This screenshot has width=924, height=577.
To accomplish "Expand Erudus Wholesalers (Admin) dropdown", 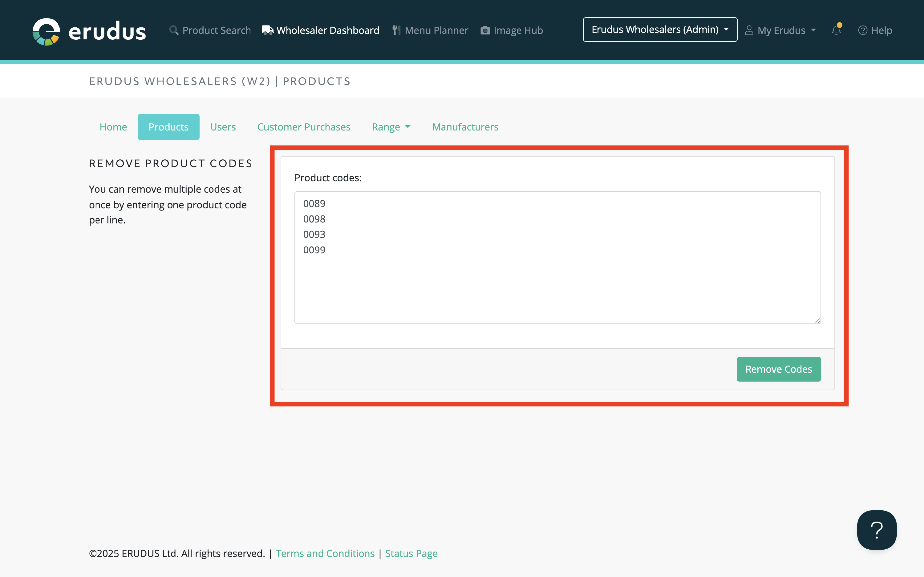I will point(660,30).
